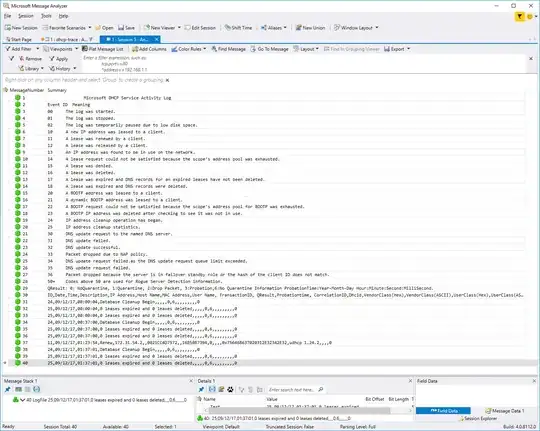Switch to the Start Page tab
Viewport: 540px width, 431px height.
pos(19,39)
